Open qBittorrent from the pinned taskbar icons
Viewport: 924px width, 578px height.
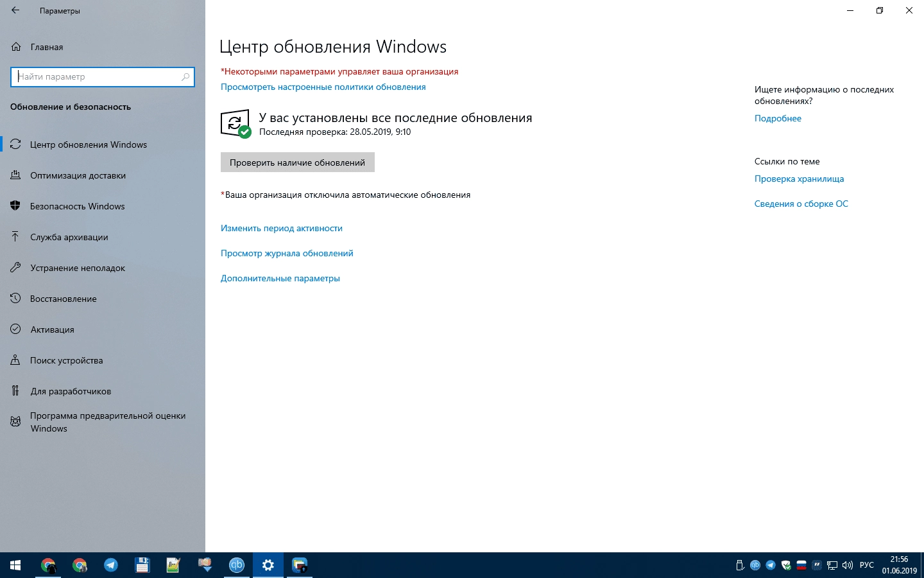[237, 565]
